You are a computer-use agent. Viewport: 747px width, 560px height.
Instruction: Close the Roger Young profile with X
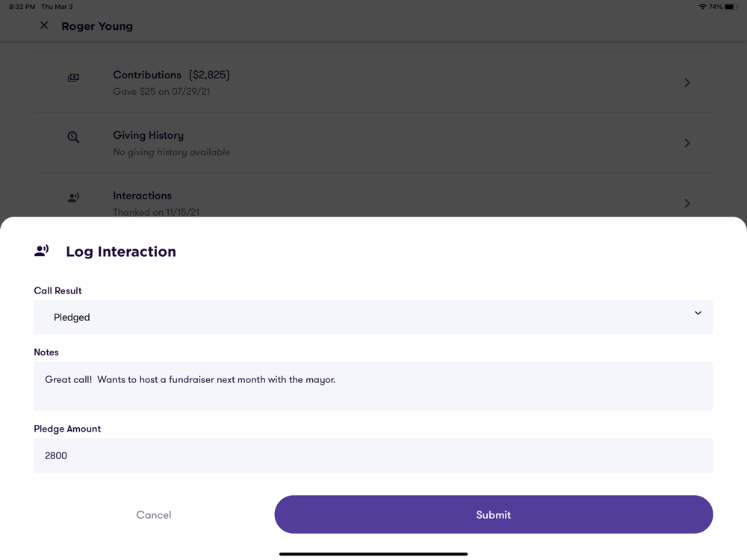point(44,25)
